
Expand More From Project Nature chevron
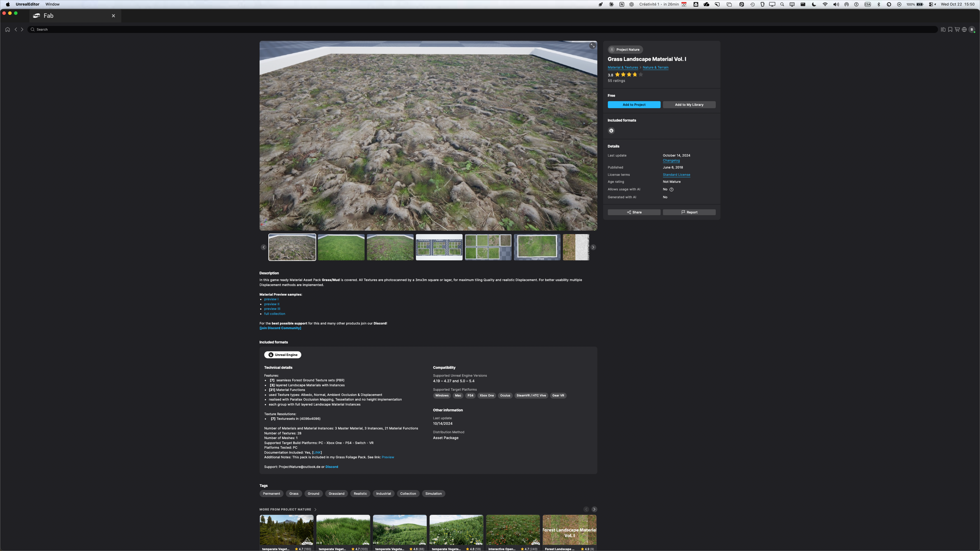[315, 510]
